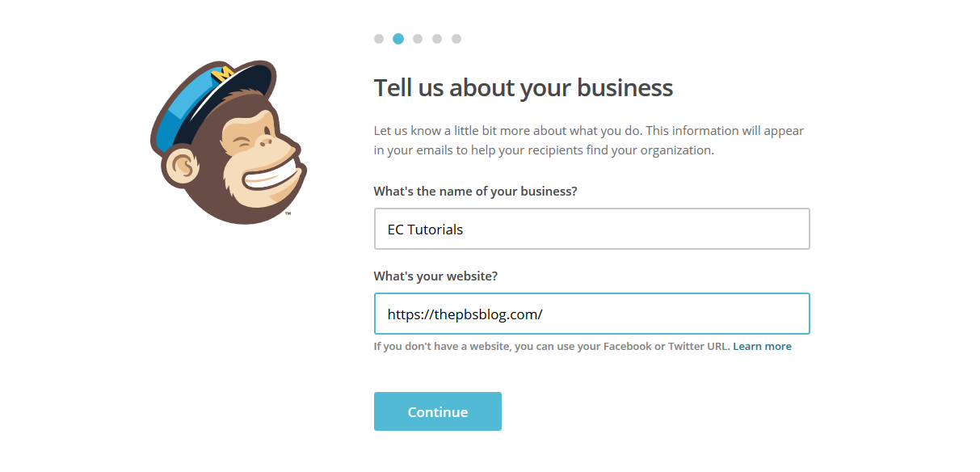Click the monkey mascot's winking eye

pos(243,145)
